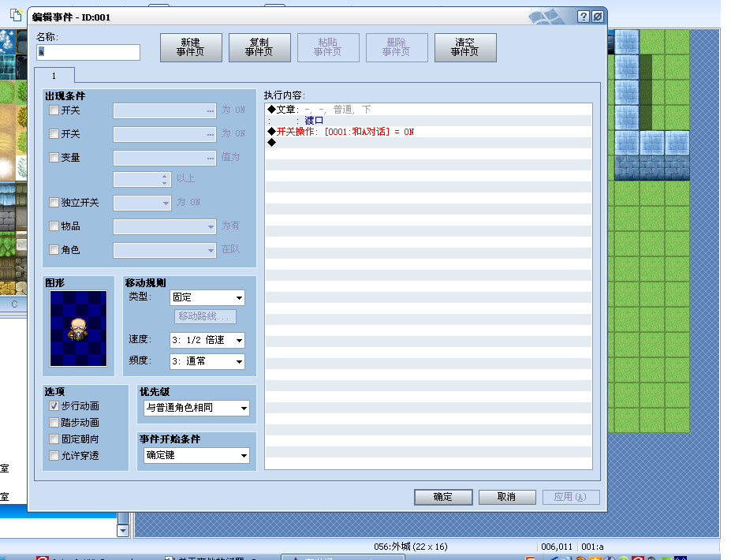Tick the 物品 condition checkbox

54,226
